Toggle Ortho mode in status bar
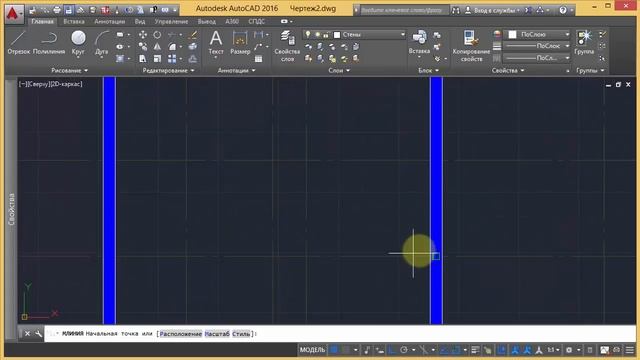Image resolution: width=640 pixels, height=360 pixels. click(x=392, y=350)
